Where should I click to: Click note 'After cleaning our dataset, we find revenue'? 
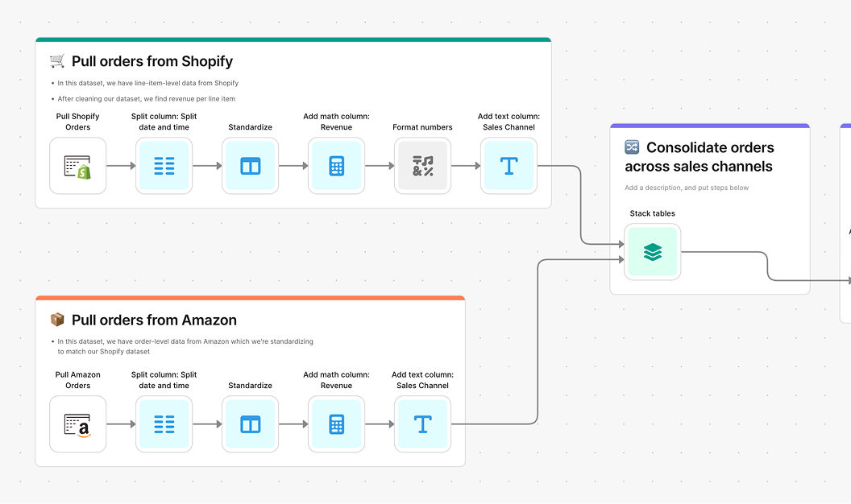pos(147,99)
